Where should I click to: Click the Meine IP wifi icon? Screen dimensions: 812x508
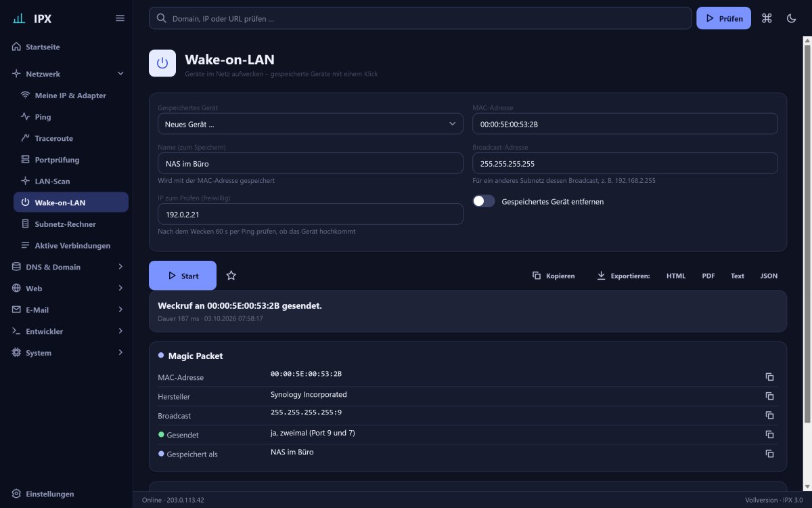(x=26, y=96)
